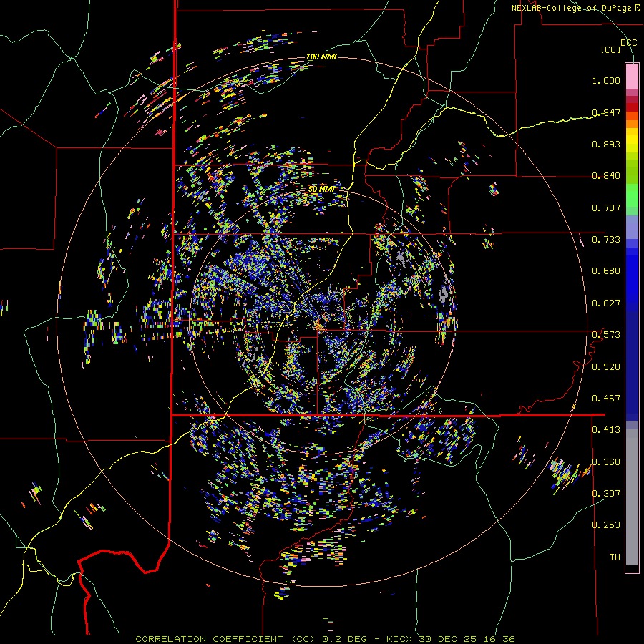Viewport: 644px width, 644px height.
Task: Click the 0.253 scale value
Action: [x=606, y=525]
